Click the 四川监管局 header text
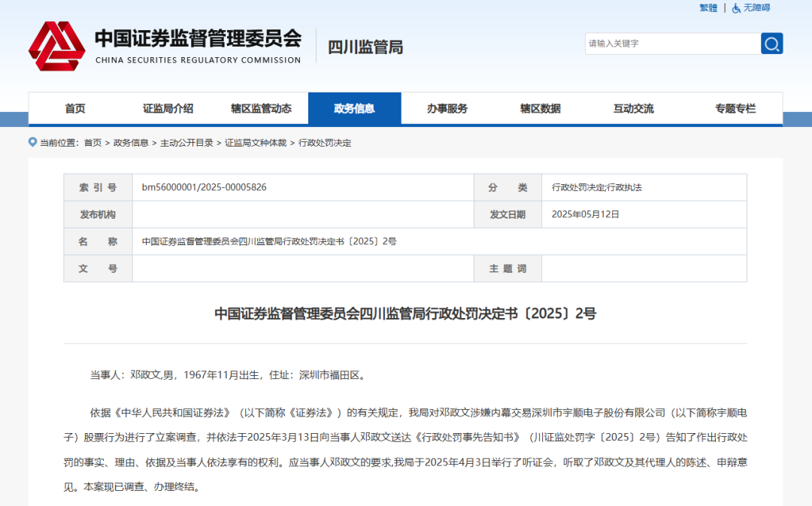The height and width of the screenshot is (506, 812). 365,47
